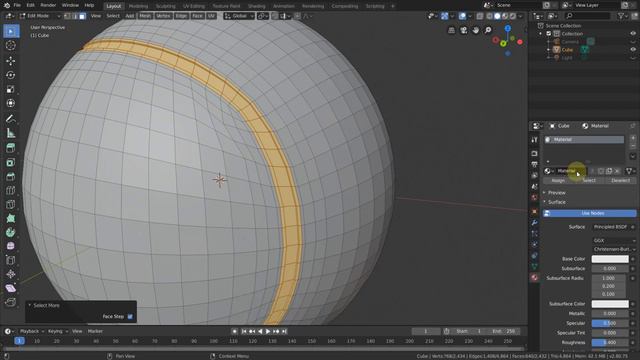Expand the Preview panel

pos(556,193)
